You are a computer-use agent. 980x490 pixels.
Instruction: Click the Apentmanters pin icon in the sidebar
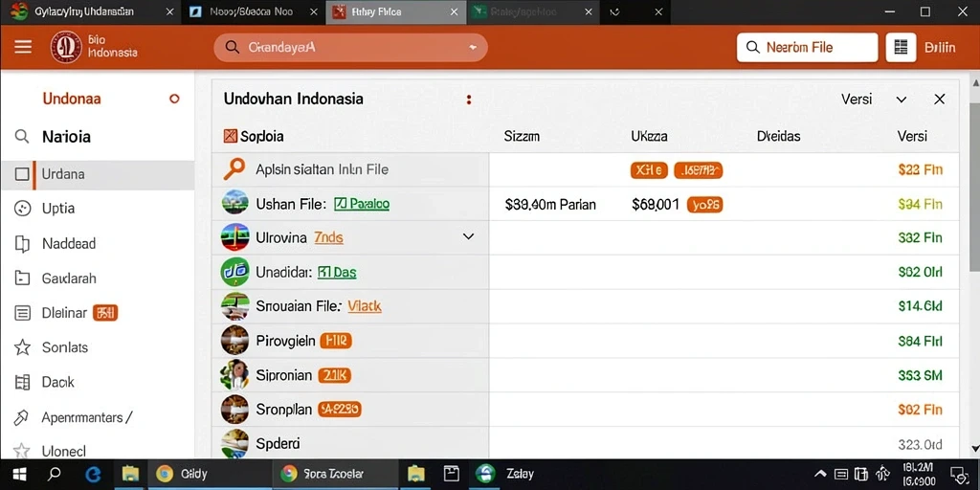tap(22, 417)
